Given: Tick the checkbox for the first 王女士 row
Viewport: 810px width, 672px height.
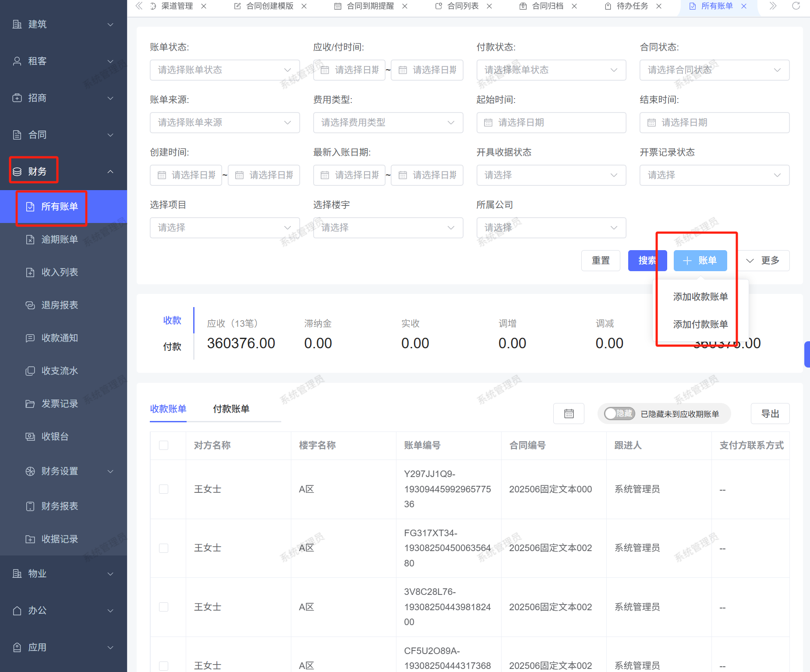Looking at the screenshot, I should pyautogui.click(x=164, y=489).
